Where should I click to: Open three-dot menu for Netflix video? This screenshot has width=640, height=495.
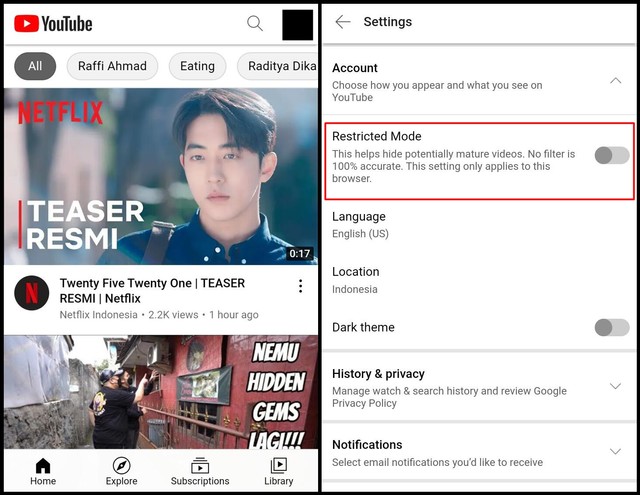300,286
